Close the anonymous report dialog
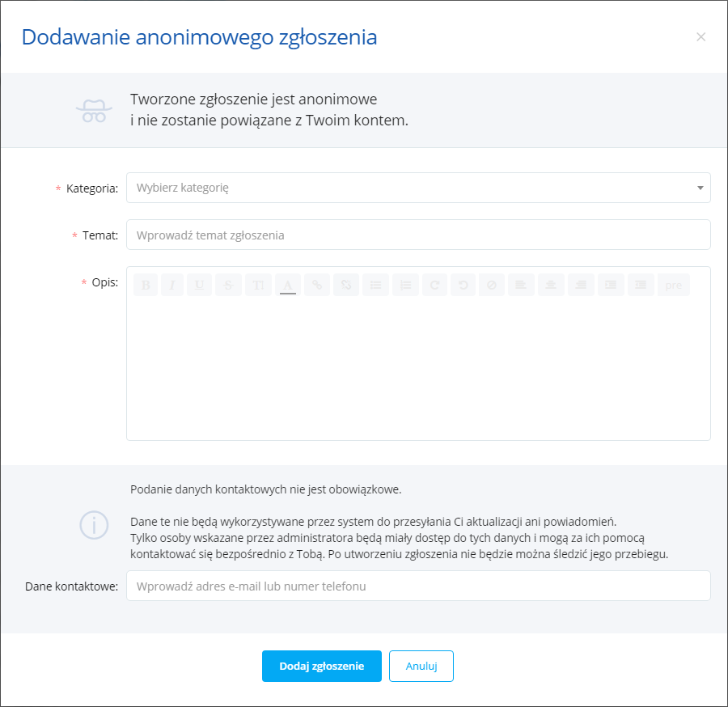Viewport: 728px width, 707px height. 700,37
